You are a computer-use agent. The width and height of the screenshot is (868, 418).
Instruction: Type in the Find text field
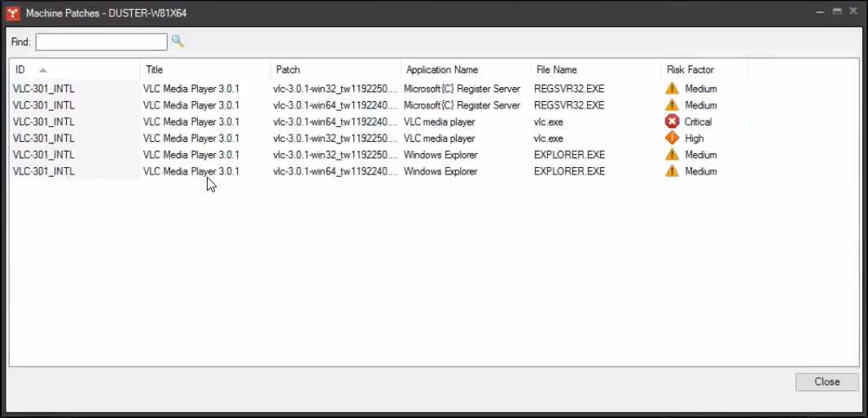pyautogui.click(x=101, y=42)
